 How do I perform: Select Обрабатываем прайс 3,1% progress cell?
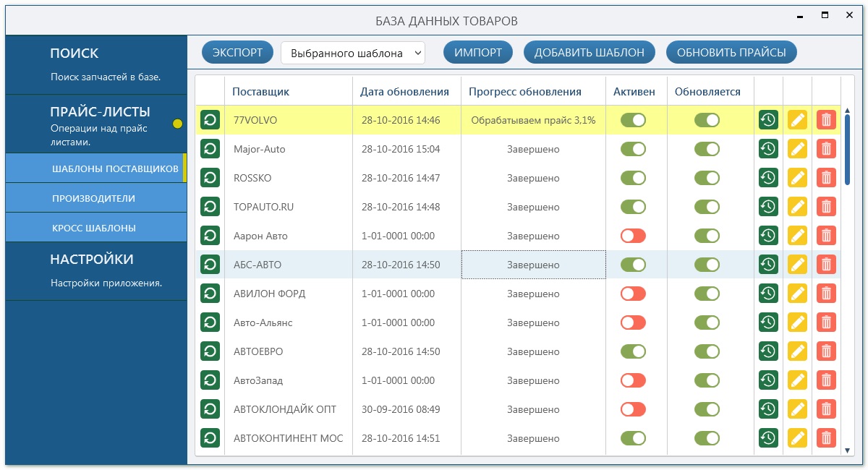(533, 120)
